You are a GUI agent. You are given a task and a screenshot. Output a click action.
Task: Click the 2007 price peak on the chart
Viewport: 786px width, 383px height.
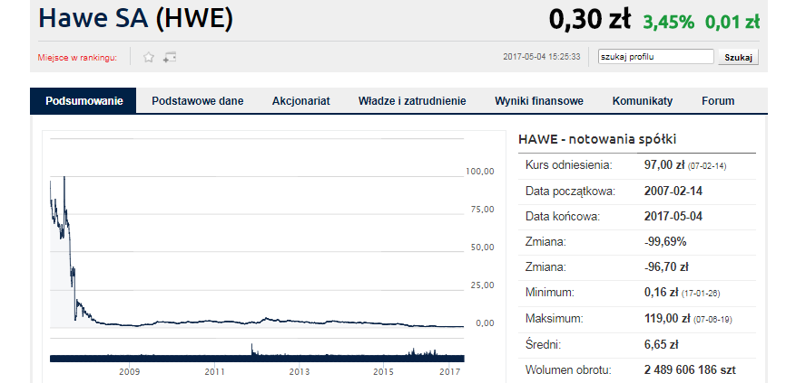[x=64, y=178]
